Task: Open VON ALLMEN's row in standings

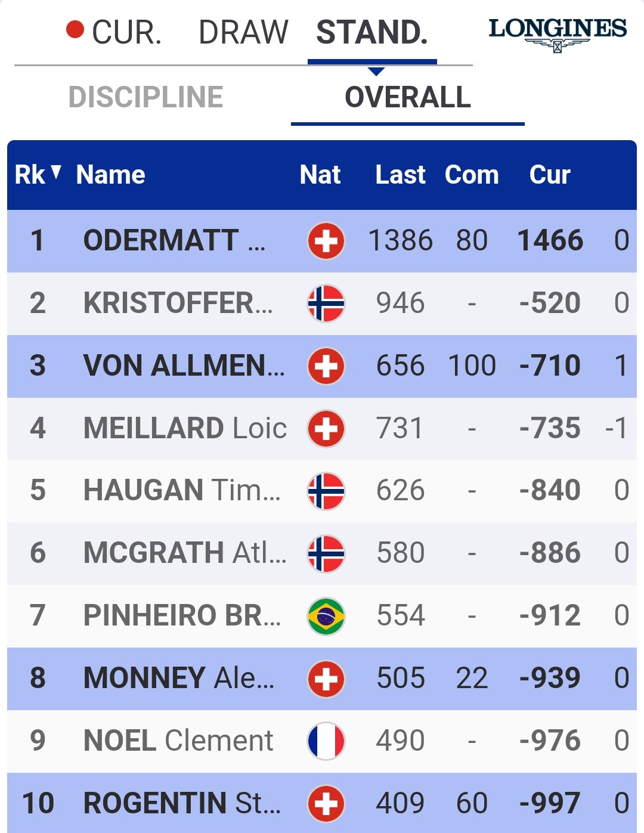Action: pos(322,366)
